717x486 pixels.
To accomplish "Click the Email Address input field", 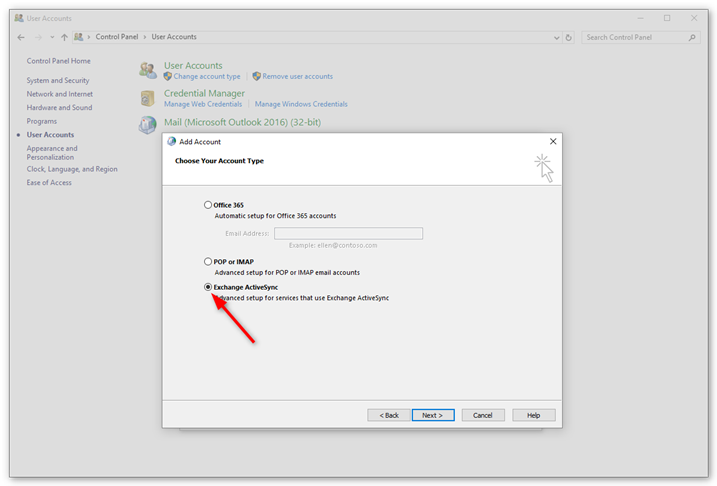I will click(348, 234).
